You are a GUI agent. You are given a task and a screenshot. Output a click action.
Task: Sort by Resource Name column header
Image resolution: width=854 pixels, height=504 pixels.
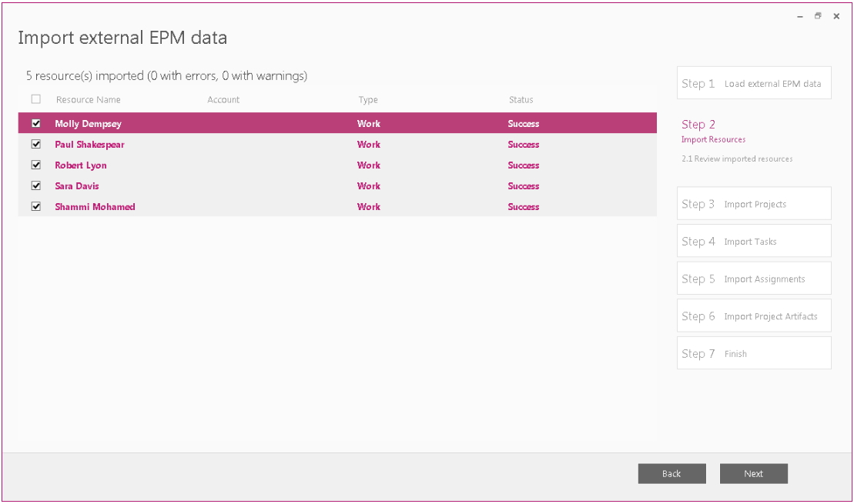point(89,99)
